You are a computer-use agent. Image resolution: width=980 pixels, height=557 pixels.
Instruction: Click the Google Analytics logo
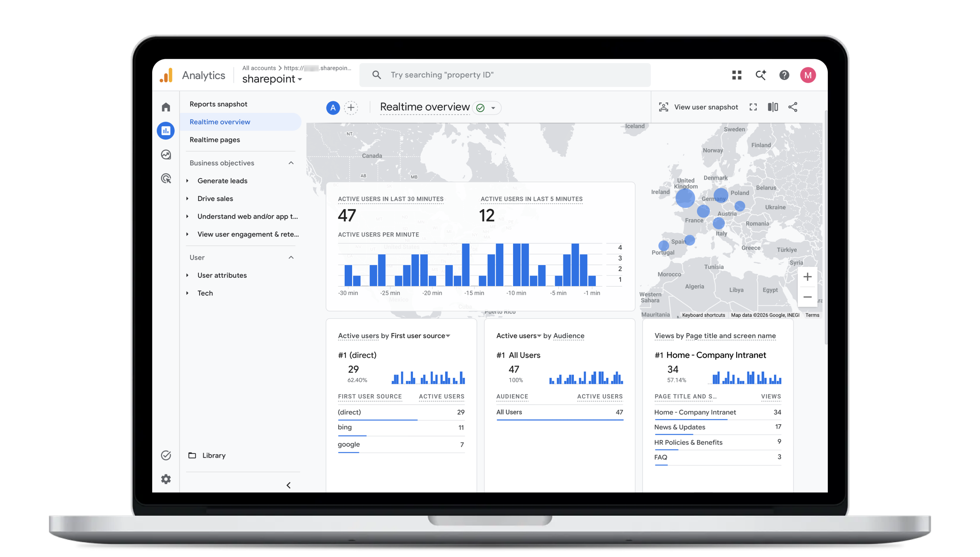tap(166, 75)
